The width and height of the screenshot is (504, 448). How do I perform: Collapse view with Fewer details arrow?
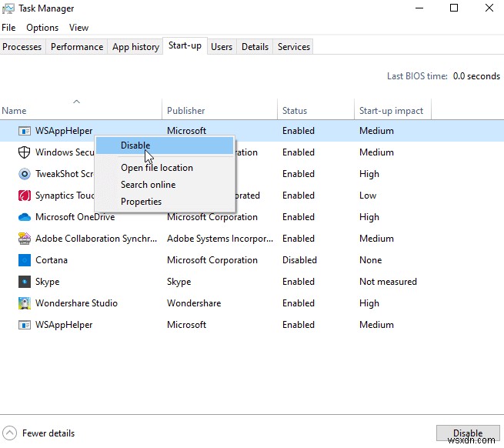[10, 433]
